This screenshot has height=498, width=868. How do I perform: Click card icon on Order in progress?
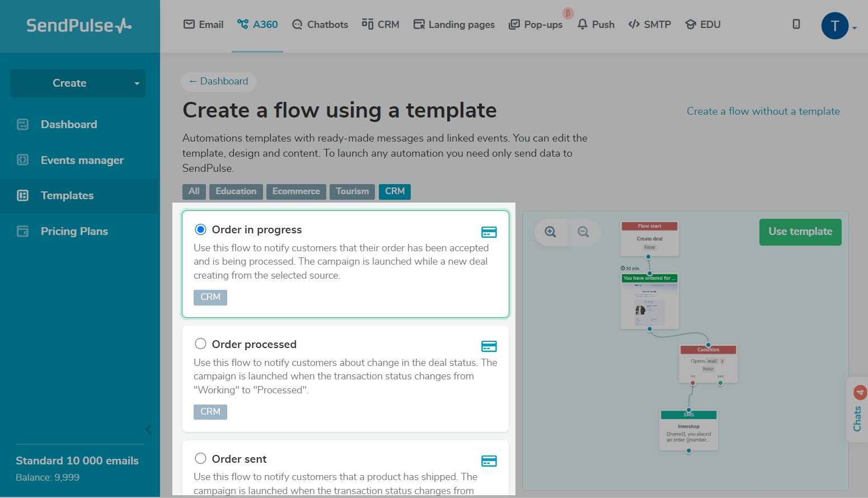489,232
